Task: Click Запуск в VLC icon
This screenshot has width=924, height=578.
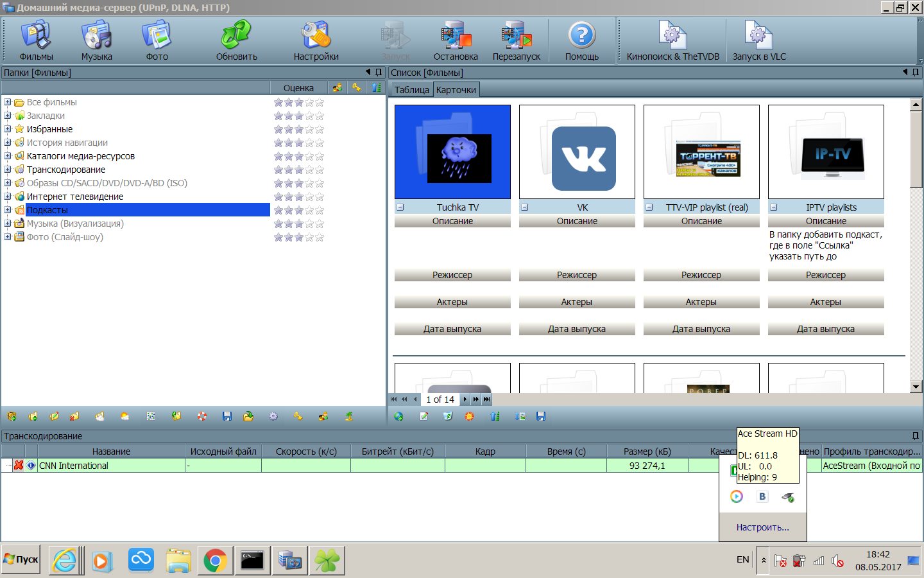Action: tap(759, 40)
